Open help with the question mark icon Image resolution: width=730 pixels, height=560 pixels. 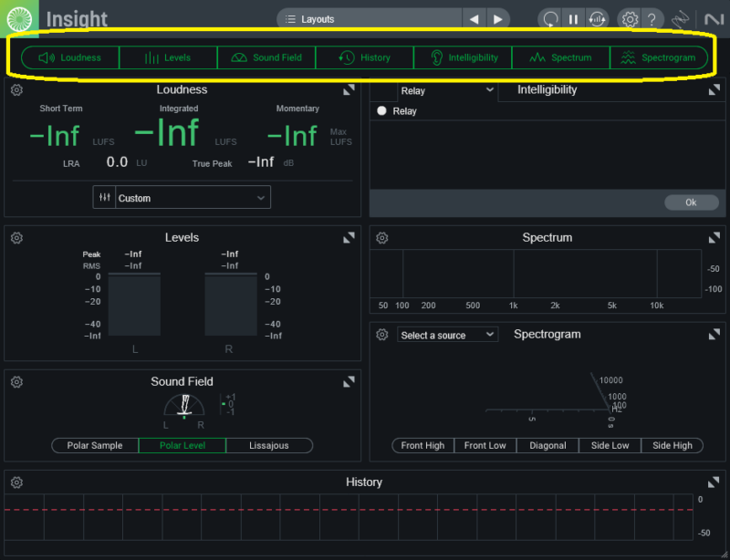pos(652,19)
